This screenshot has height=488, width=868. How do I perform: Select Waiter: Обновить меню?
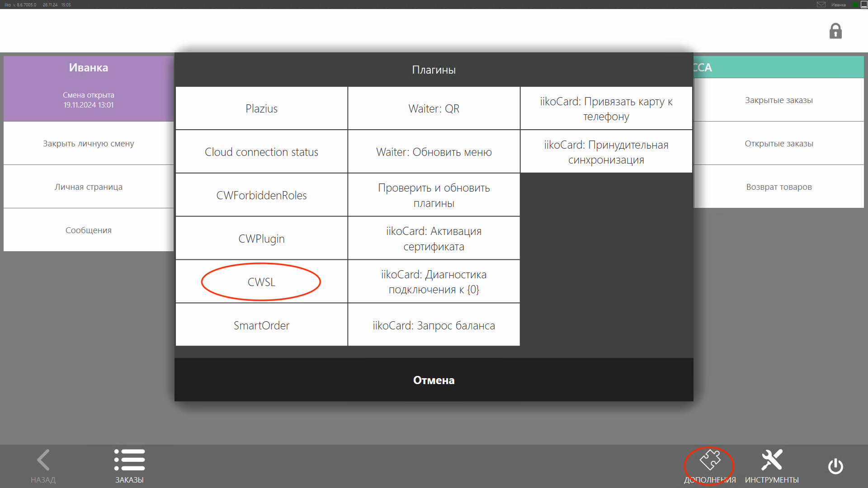click(x=434, y=152)
